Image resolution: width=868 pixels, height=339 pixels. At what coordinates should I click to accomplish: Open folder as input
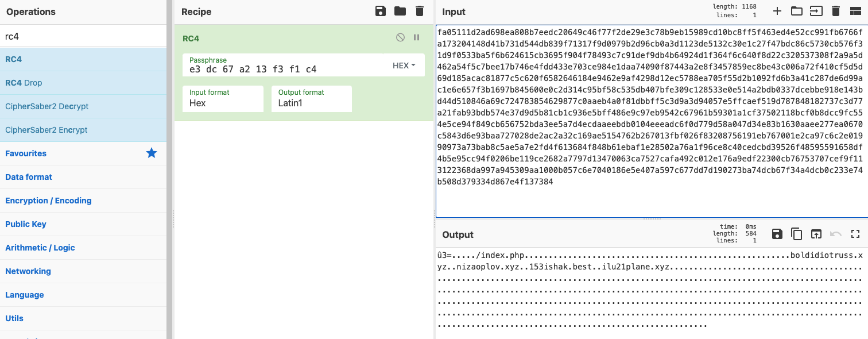(x=796, y=11)
